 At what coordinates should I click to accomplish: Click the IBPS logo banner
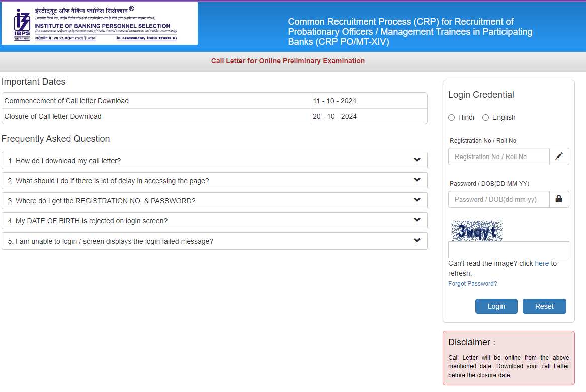pos(100,23)
